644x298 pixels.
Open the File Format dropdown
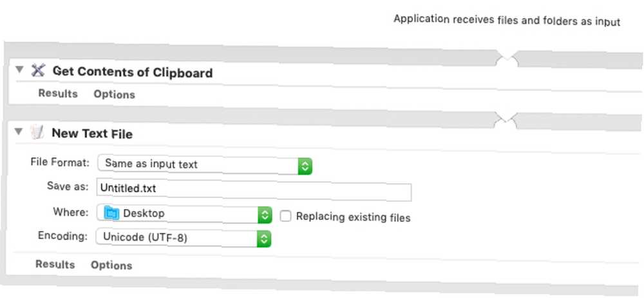tap(205, 164)
